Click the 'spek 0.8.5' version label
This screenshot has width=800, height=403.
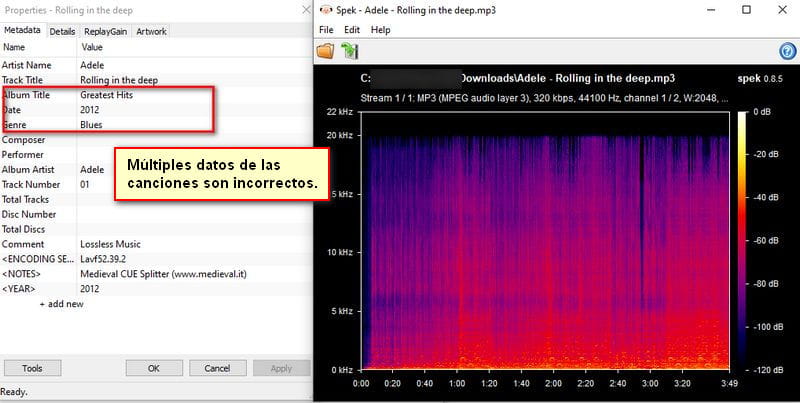760,79
